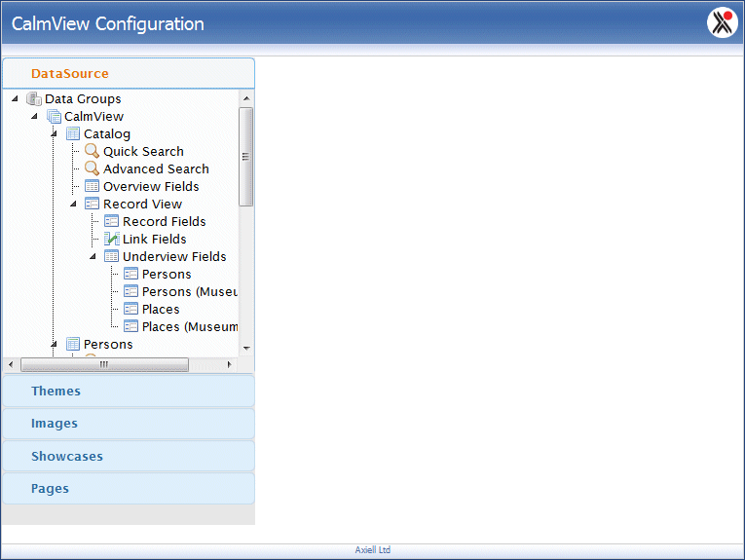The height and width of the screenshot is (560, 745).
Task: Click the Persons table icon under Catalog
Action: [73, 344]
